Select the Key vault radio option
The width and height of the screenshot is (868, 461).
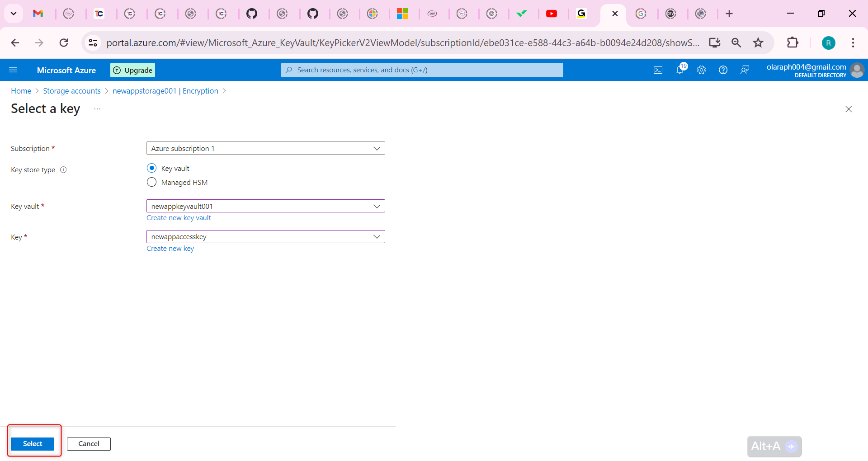[x=152, y=168]
